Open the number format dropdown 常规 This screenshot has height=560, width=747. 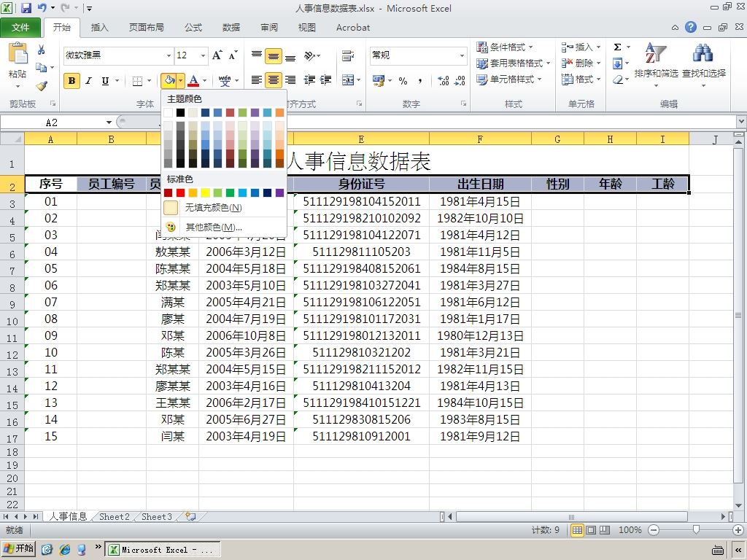[462, 55]
